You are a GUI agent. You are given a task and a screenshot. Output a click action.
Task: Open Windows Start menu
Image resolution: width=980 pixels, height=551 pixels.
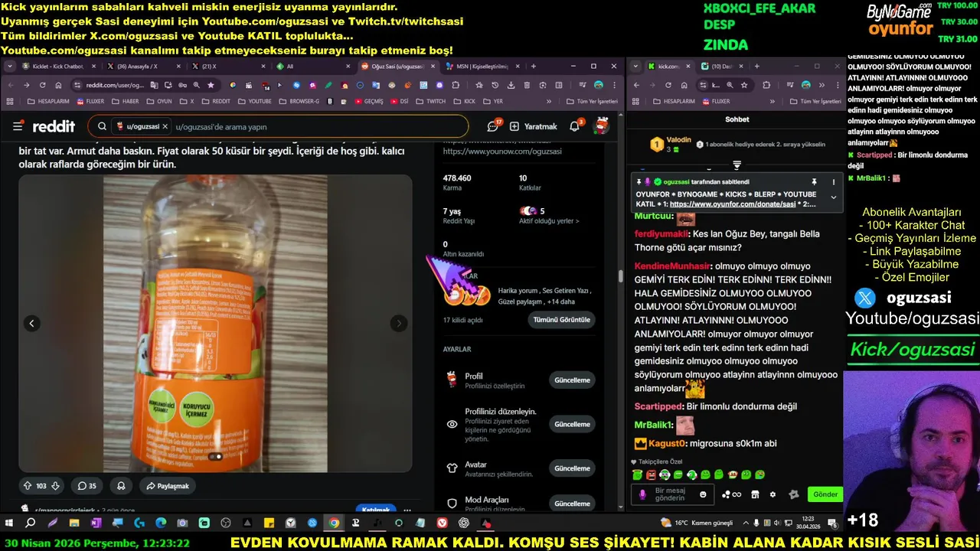(9, 523)
